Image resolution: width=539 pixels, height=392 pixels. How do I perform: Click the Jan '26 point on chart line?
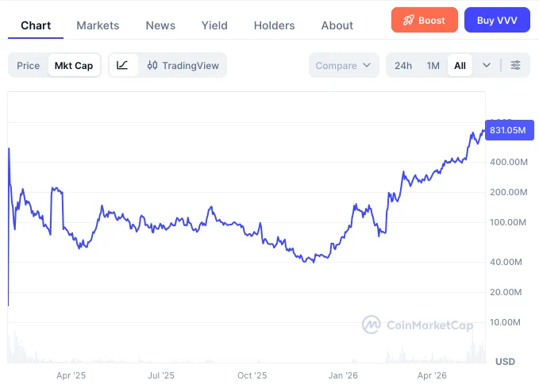[343, 236]
